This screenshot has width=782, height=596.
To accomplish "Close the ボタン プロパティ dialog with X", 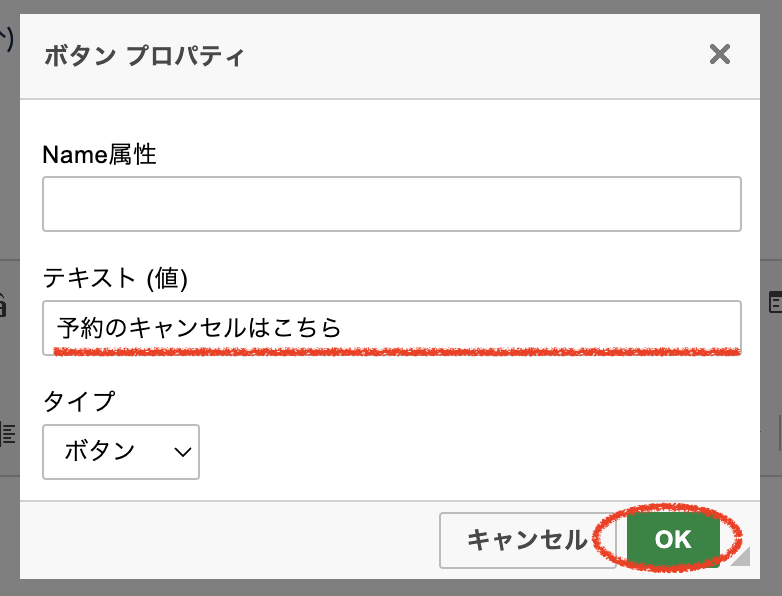I will (719, 55).
